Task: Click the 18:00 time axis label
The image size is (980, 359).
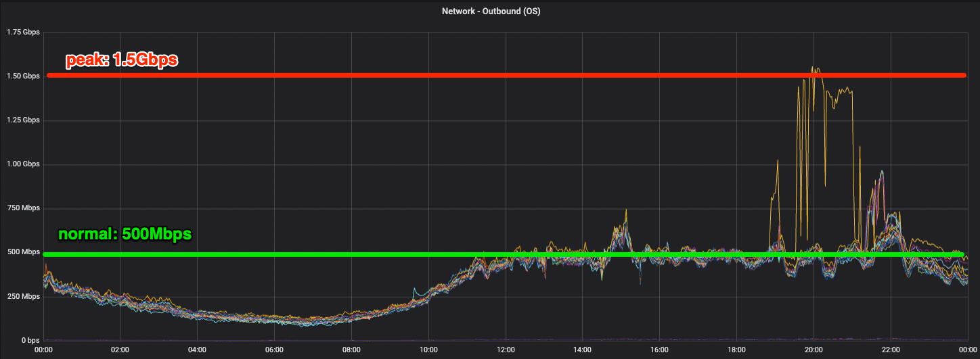Action: click(x=737, y=350)
